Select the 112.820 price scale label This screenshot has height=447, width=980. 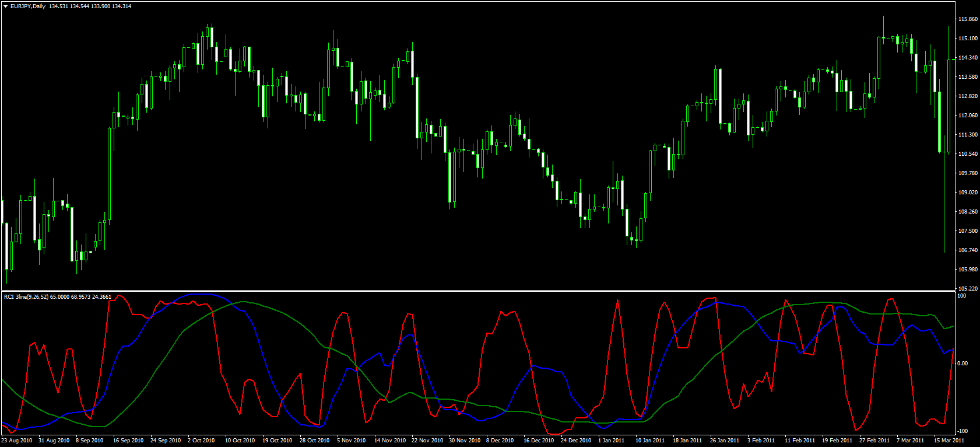tap(967, 96)
